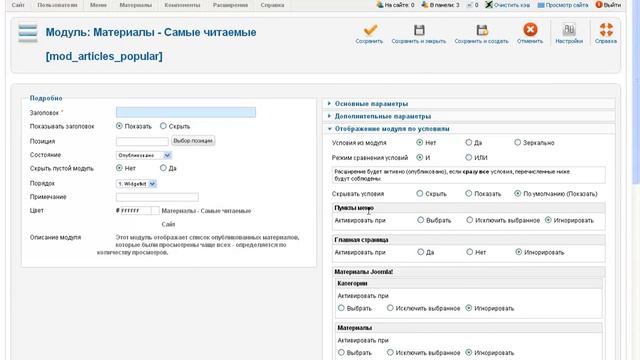Viewport: 640px width, 360px height.
Task: Open the Справка menu in the menu bar
Action: point(272,5)
